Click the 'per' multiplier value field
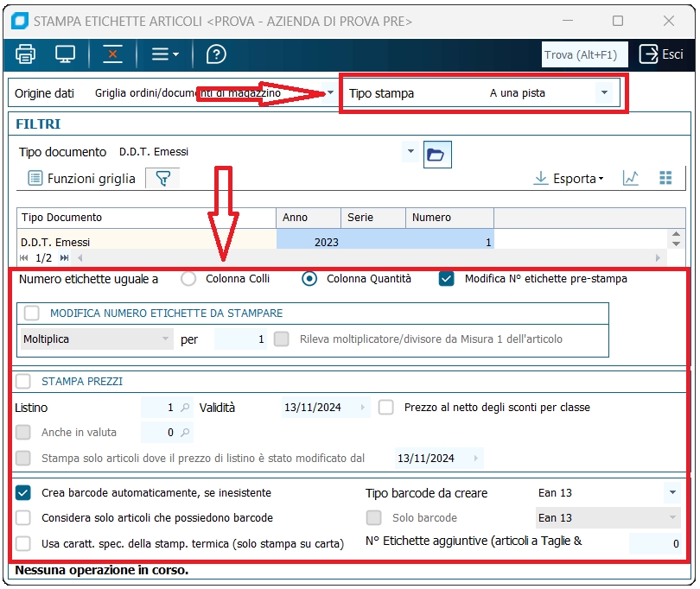Screen dimensions: 700x589 tap(240, 339)
